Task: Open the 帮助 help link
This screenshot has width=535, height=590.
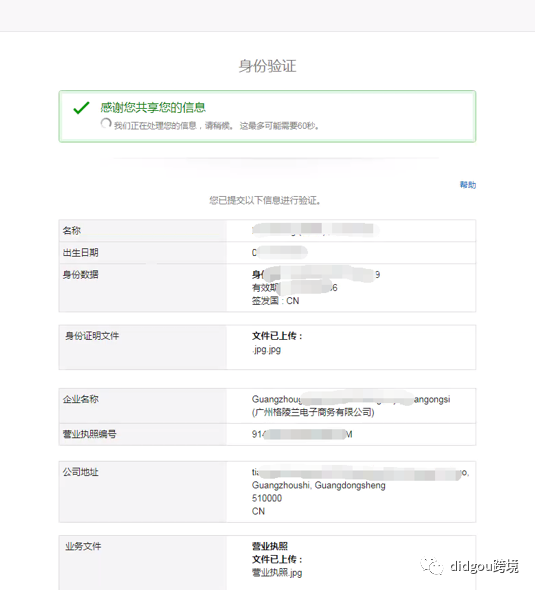Action: [x=468, y=184]
